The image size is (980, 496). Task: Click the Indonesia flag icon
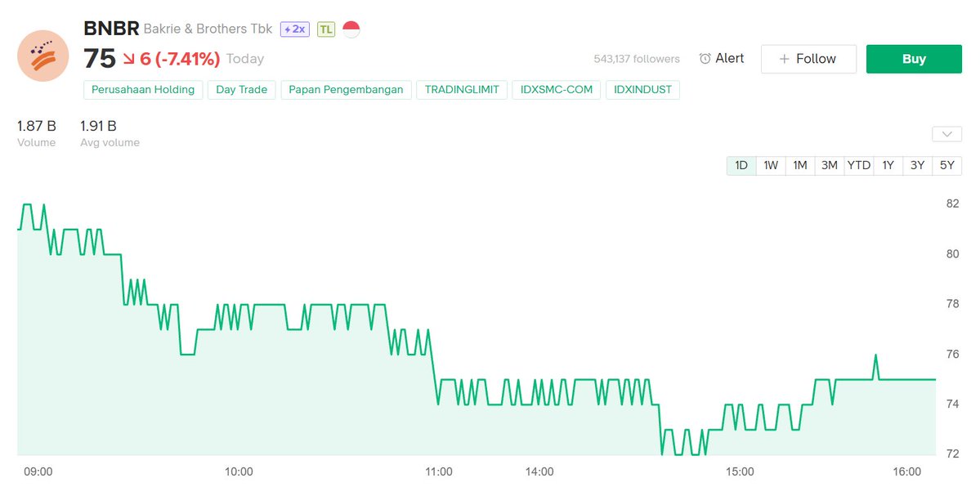351,29
